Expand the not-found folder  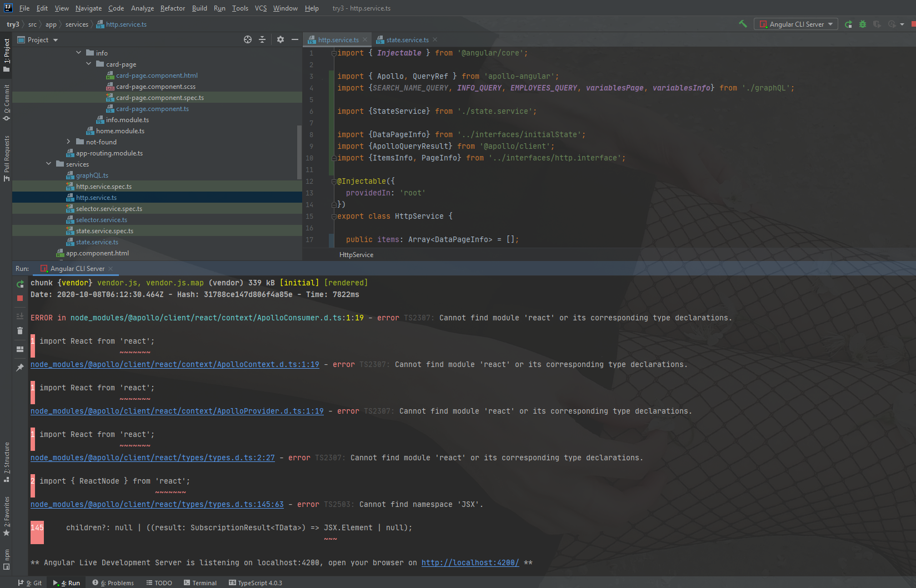(68, 142)
